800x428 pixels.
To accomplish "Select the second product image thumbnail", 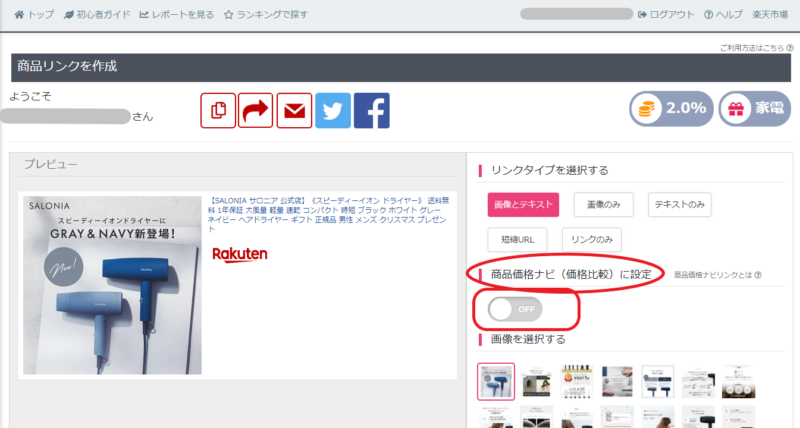I will (536, 382).
